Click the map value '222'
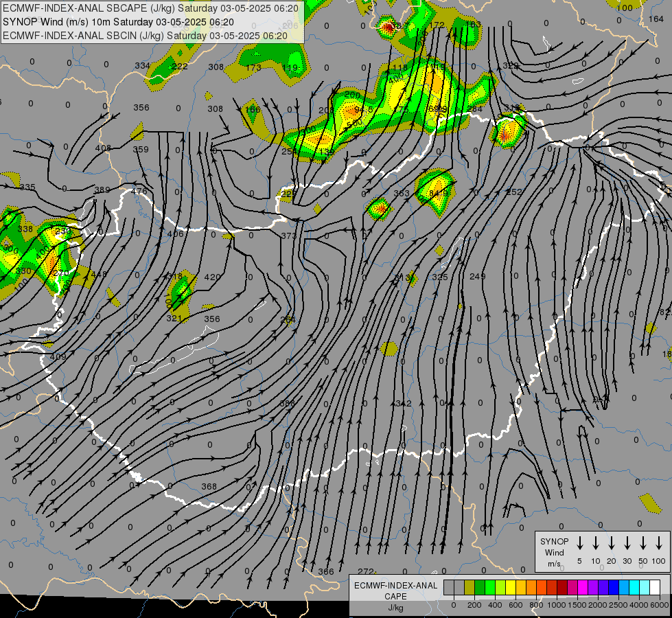The image size is (672, 618). point(179,66)
